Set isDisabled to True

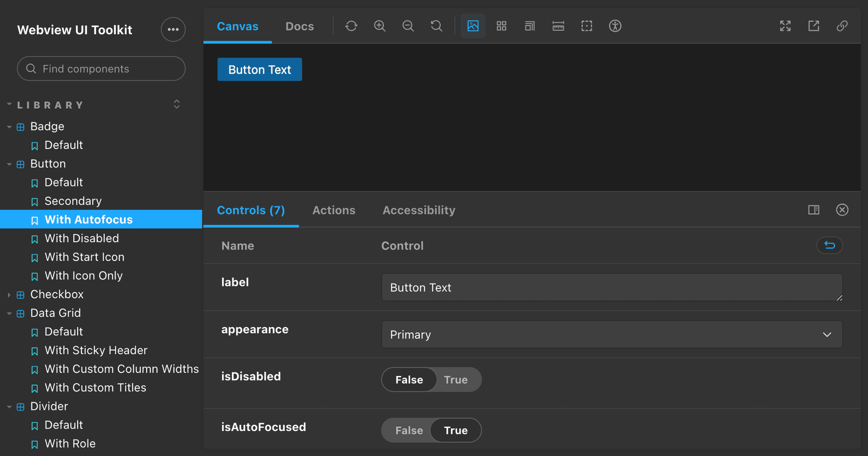[x=456, y=380]
